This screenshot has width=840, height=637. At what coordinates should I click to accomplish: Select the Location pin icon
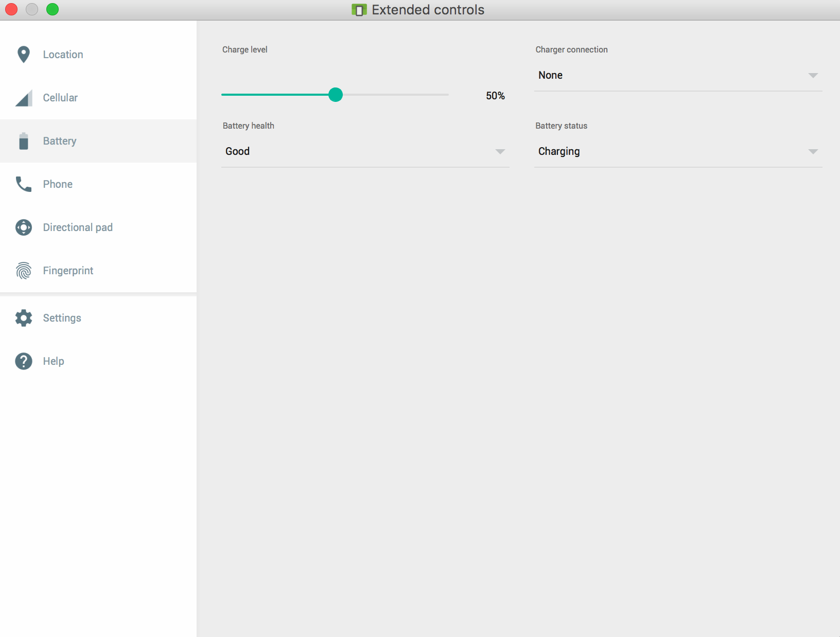click(x=23, y=54)
